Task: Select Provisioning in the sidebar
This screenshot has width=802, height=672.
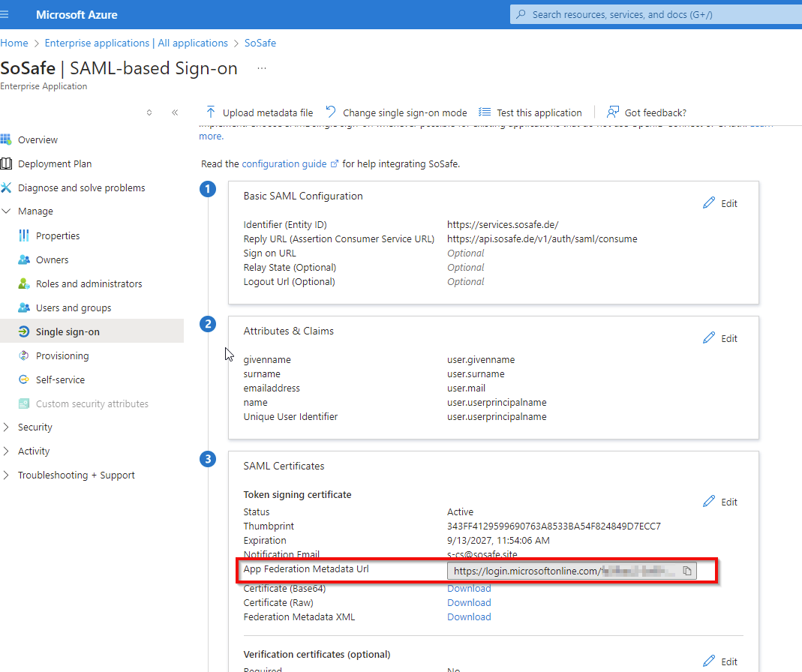Action: 62,355
